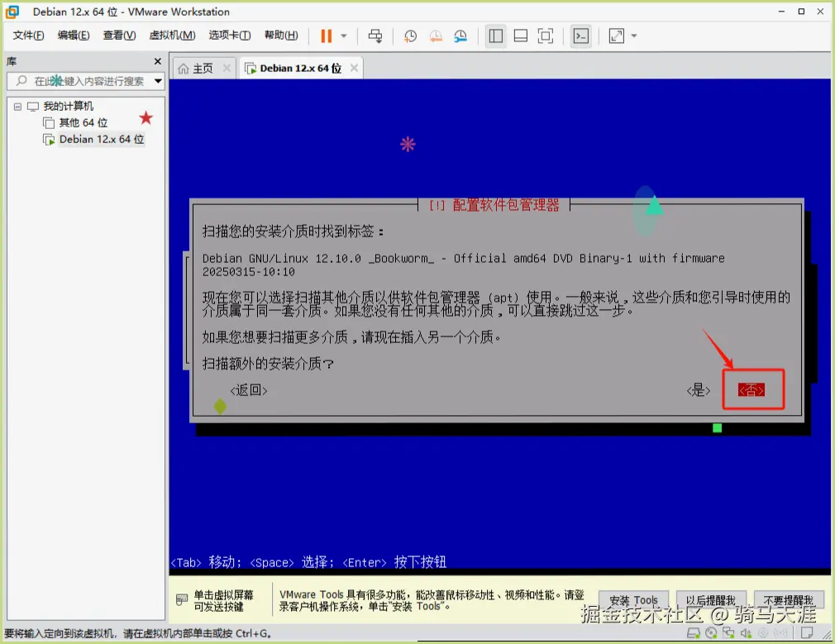The height and width of the screenshot is (644, 835).
Task: Click the message log note icon
Action: tap(807, 632)
